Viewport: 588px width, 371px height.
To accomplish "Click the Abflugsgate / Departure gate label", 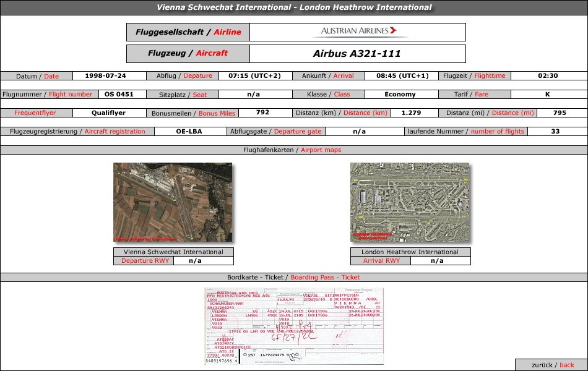I will [276, 132].
